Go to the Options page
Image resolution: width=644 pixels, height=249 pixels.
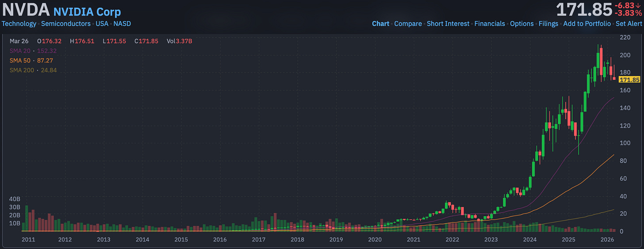pyautogui.click(x=522, y=23)
